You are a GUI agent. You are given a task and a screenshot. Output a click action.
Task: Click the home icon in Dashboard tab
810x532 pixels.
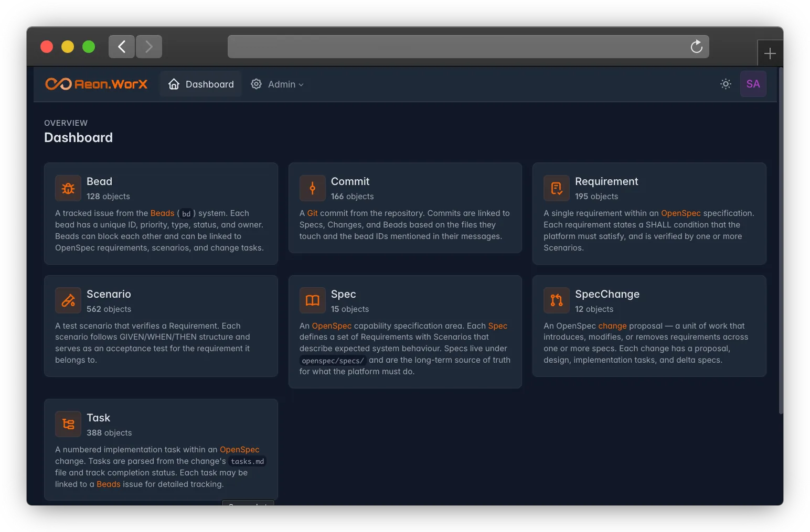coord(174,84)
